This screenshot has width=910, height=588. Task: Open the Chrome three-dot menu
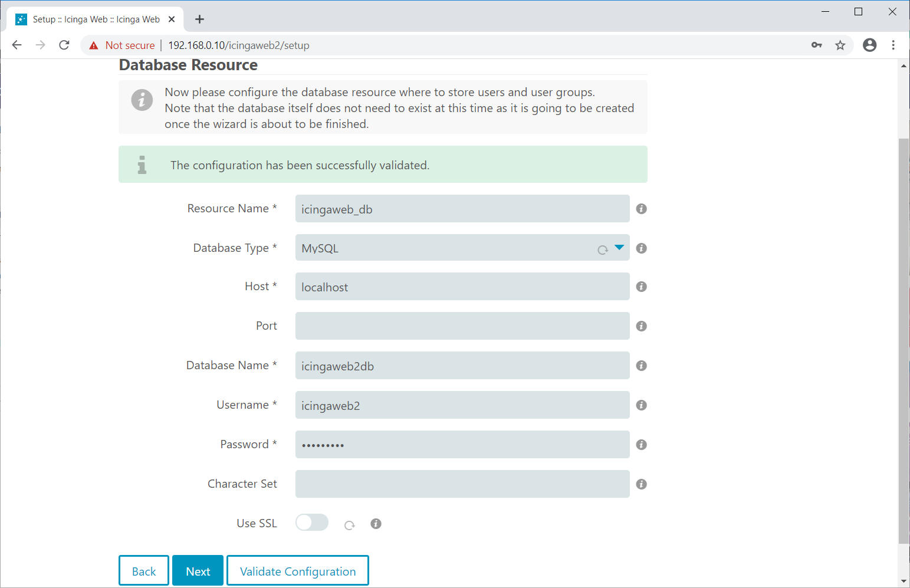point(893,45)
